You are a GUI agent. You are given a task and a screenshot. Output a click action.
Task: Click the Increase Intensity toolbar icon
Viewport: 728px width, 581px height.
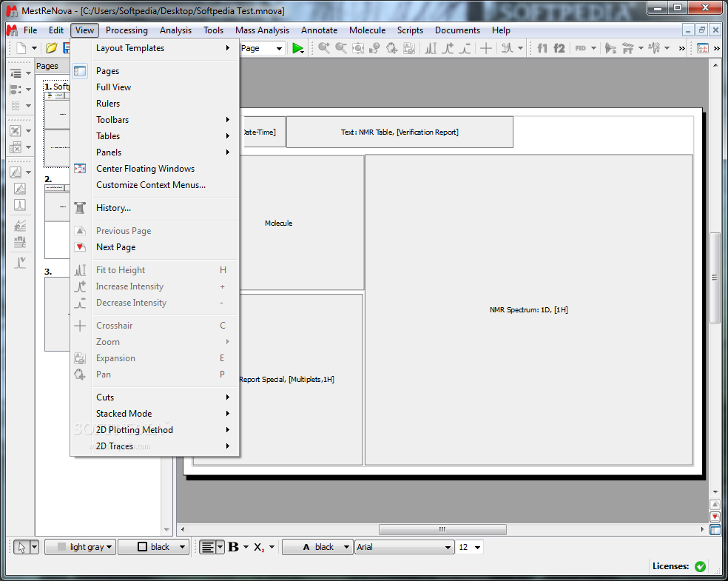point(448,48)
